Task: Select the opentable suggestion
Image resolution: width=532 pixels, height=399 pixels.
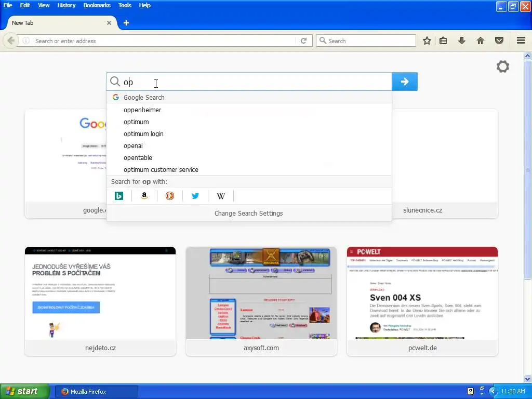Action: [x=249, y=157]
